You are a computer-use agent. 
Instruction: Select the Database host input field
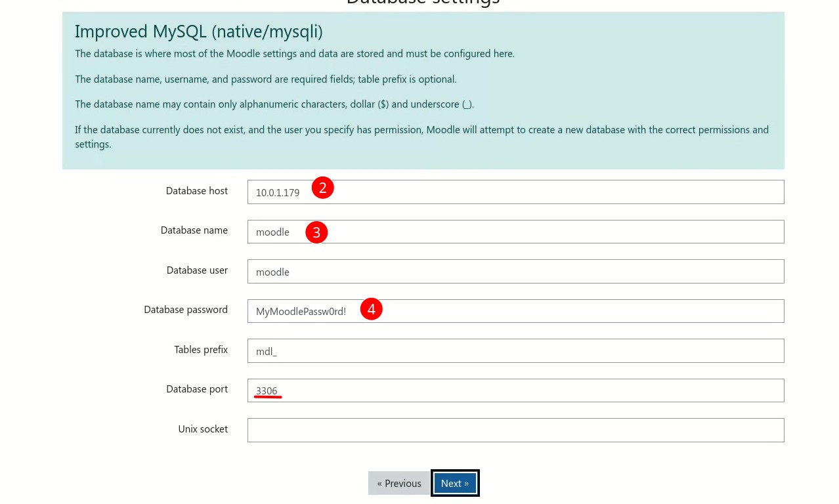pos(515,192)
